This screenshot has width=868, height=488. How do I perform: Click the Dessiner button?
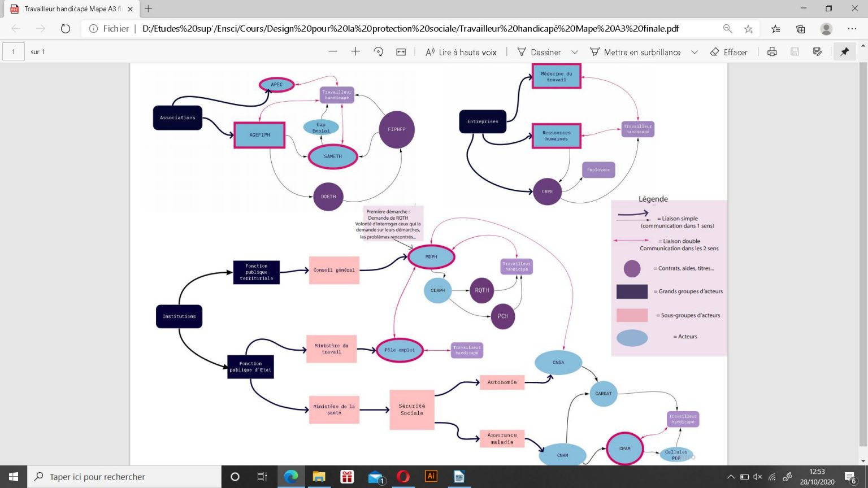[539, 52]
